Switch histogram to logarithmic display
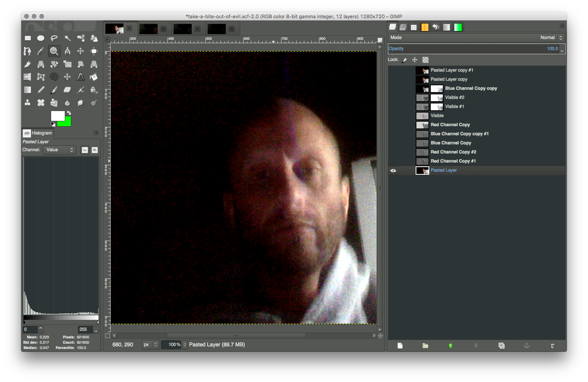 [x=95, y=150]
